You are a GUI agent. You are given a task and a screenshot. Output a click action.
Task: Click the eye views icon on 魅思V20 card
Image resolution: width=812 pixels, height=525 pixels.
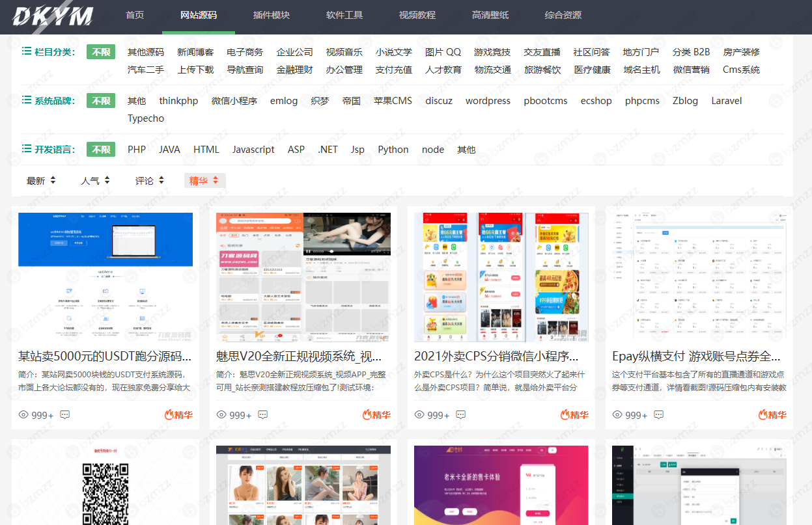click(x=221, y=414)
